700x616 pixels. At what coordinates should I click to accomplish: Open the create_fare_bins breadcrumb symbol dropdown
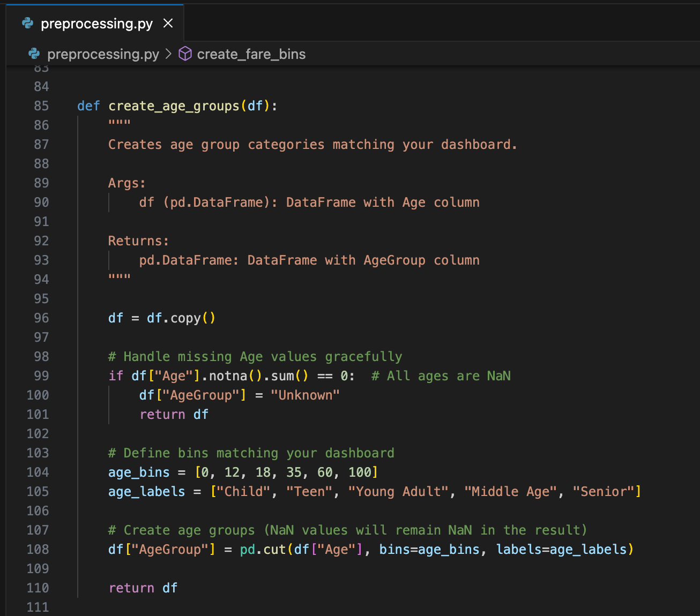[251, 54]
